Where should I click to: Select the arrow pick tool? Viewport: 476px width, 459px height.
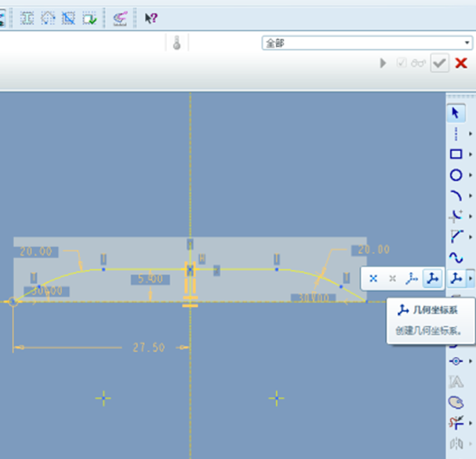click(456, 114)
